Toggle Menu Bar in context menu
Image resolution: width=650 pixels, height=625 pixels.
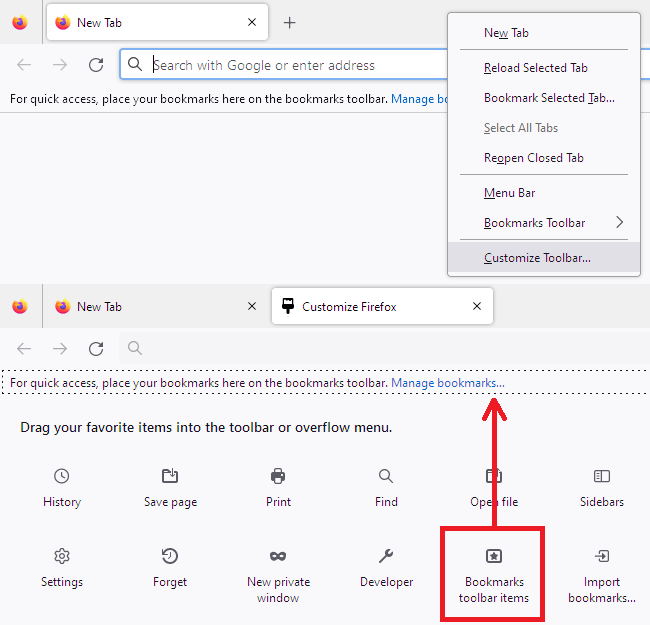[510, 193]
